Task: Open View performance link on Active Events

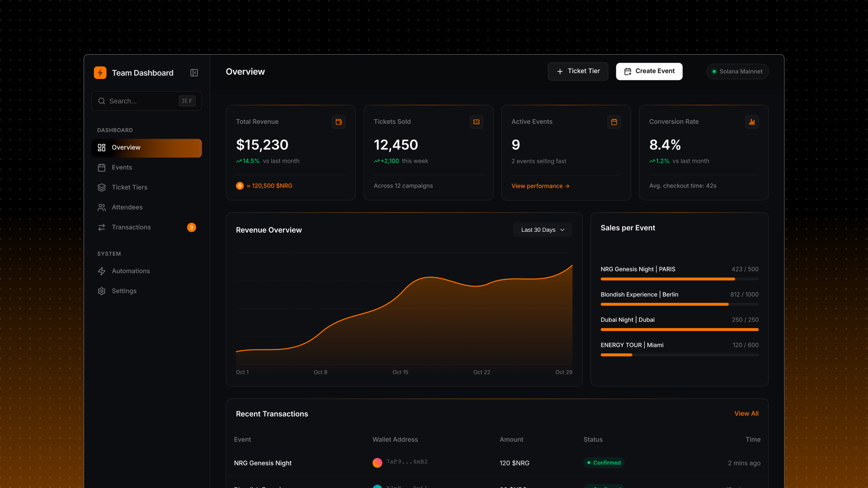Action: tap(540, 186)
